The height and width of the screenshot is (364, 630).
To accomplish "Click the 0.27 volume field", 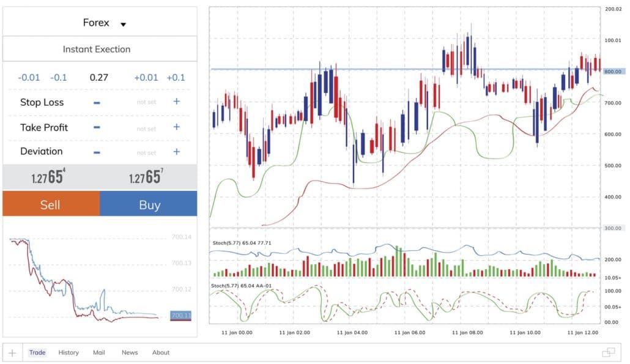I will coord(99,78).
